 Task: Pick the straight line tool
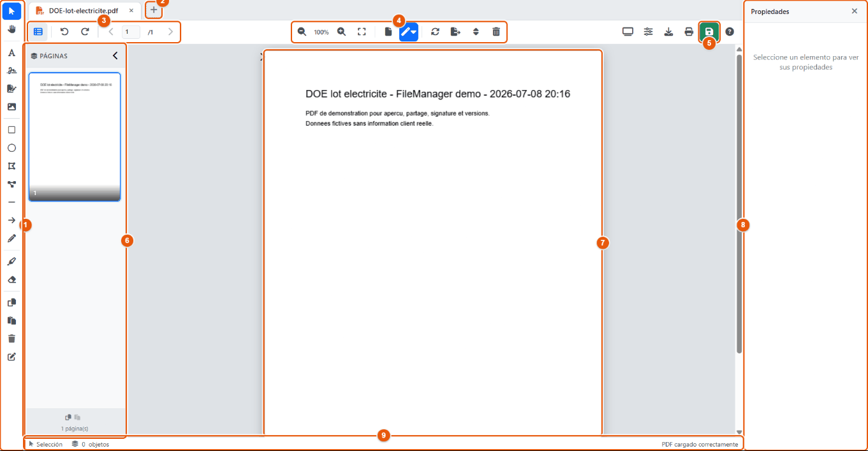[11, 202]
